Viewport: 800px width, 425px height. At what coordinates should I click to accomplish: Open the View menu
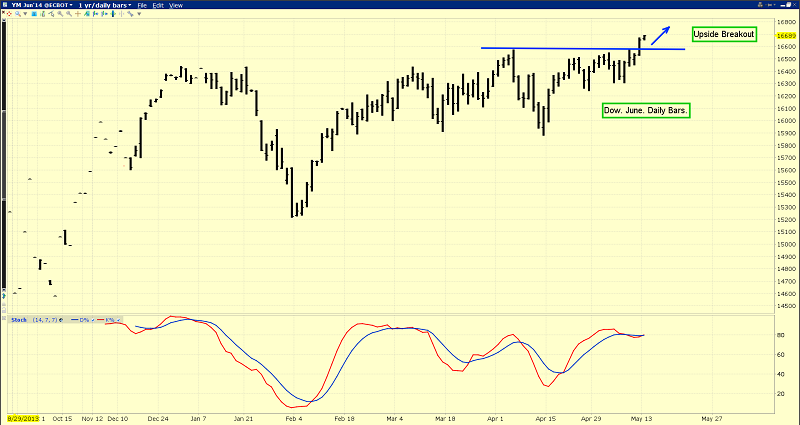176,5
